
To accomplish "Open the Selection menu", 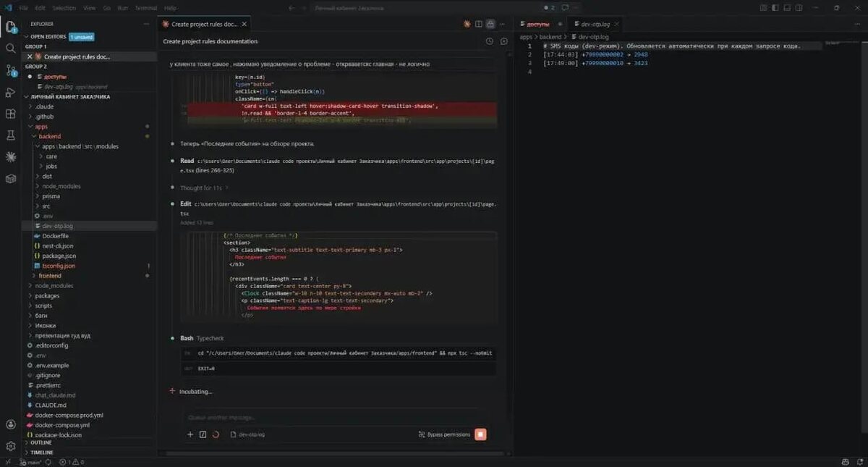I will pos(64,7).
